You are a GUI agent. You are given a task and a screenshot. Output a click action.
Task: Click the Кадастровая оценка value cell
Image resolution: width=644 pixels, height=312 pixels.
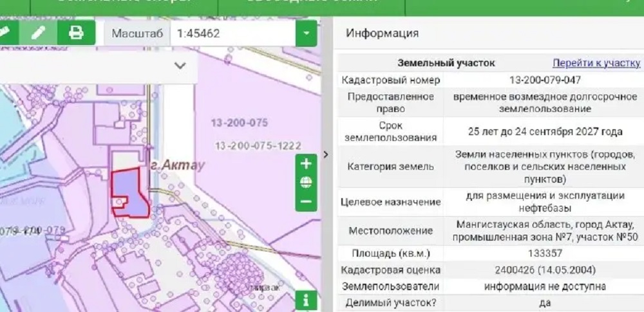(x=545, y=270)
